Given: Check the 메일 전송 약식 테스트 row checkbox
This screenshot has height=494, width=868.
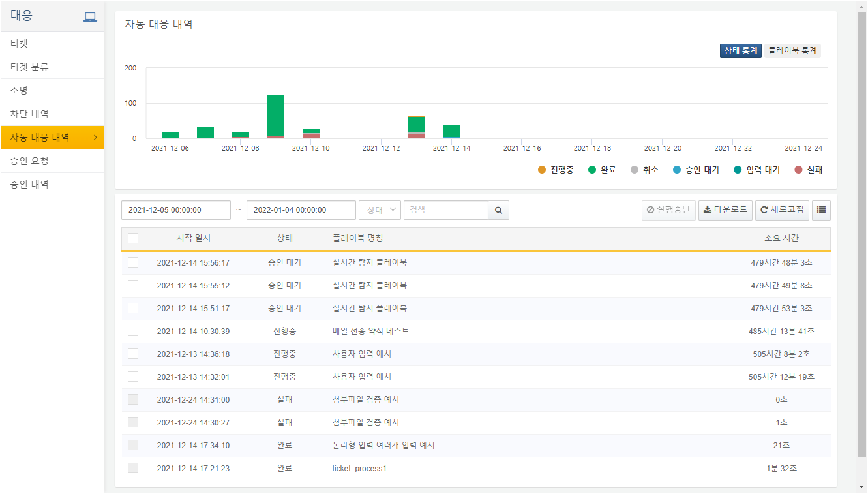Looking at the screenshot, I should [x=133, y=331].
